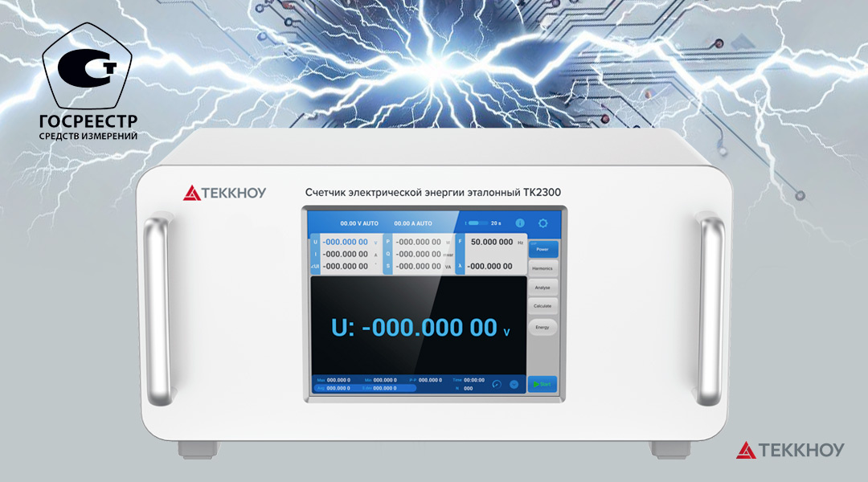Screen dimensions: 868x482
Task: Expand the down-chevron in the statistics bar
Action: pyautogui.click(x=514, y=384)
